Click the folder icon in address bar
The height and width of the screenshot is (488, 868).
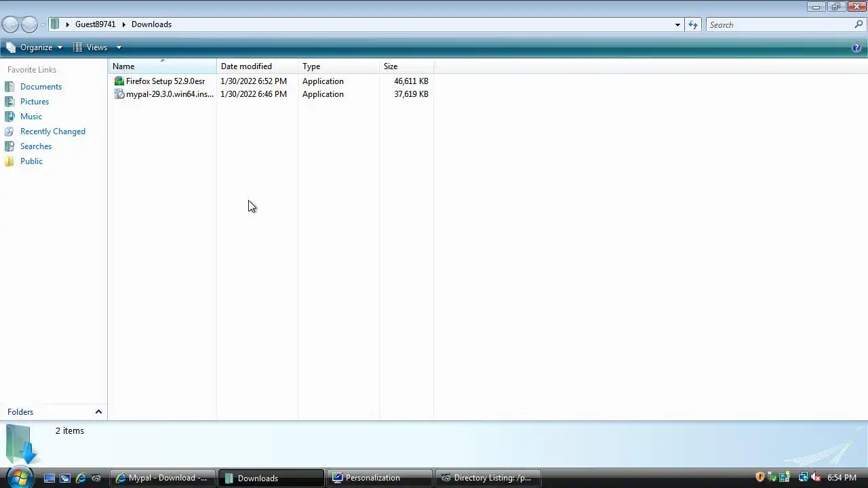55,24
